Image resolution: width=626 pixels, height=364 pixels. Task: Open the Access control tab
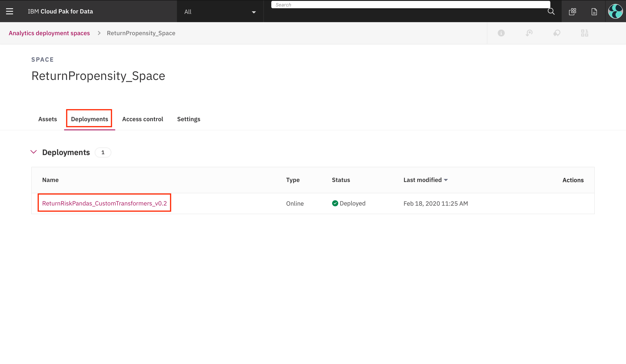(x=143, y=119)
